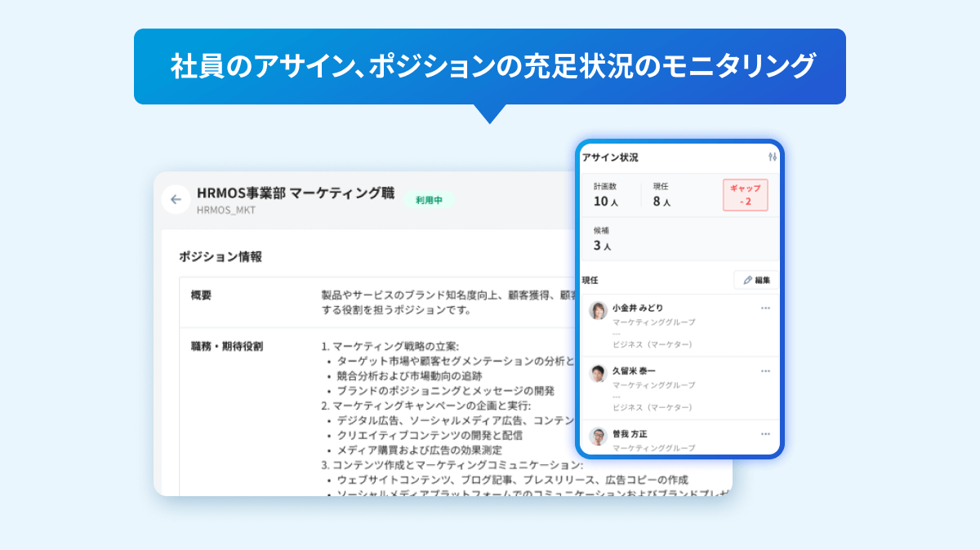980x550 pixels.
Task: Click the ギャップ -2 alert card
Action: [743, 195]
